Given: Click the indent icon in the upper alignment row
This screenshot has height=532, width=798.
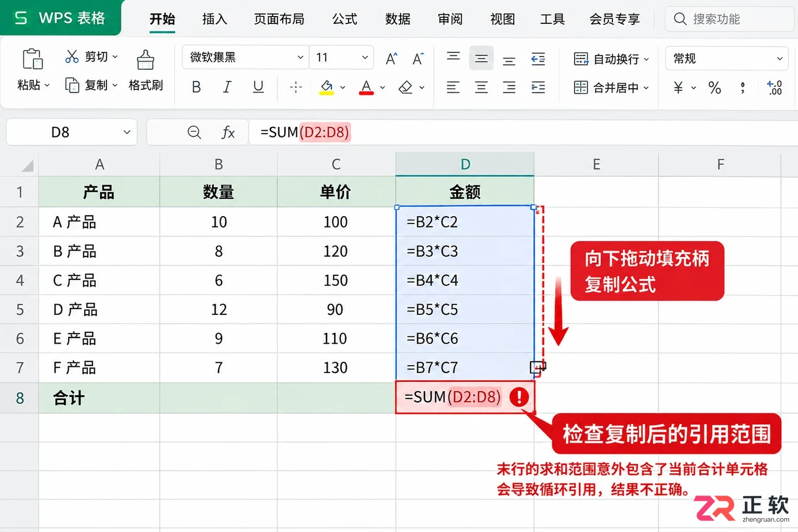Looking at the screenshot, I should pos(538,58).
